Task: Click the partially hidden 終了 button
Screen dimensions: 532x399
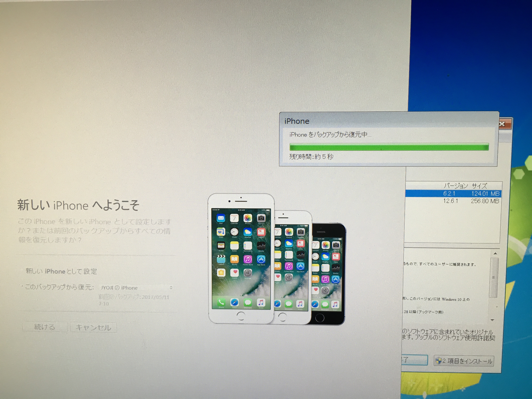Action: coord(415,360)
